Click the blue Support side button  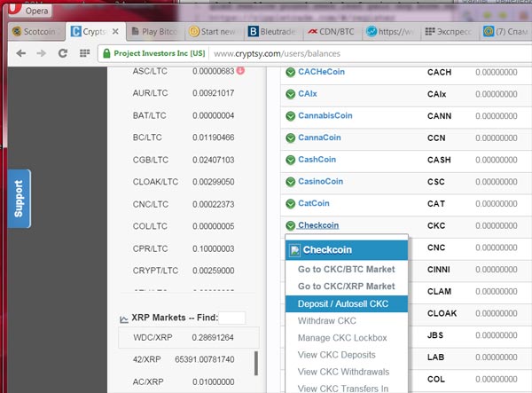[19, 199]
